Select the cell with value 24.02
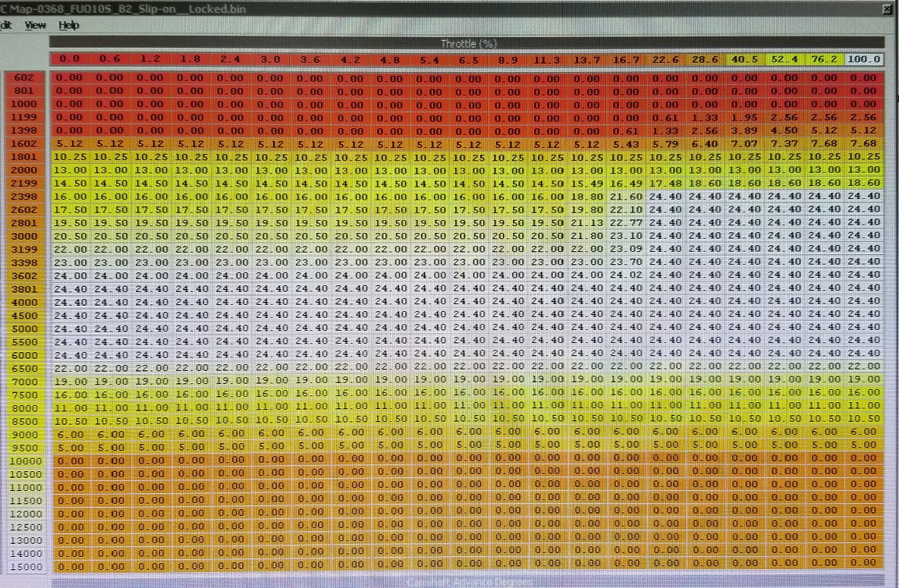This screenshot has width=899, height=588. coord(625,275)
